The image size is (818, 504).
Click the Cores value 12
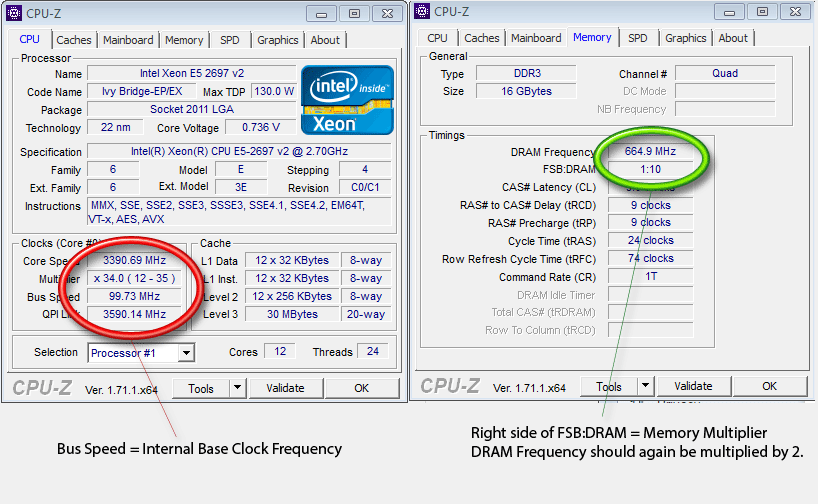(280, 351)
